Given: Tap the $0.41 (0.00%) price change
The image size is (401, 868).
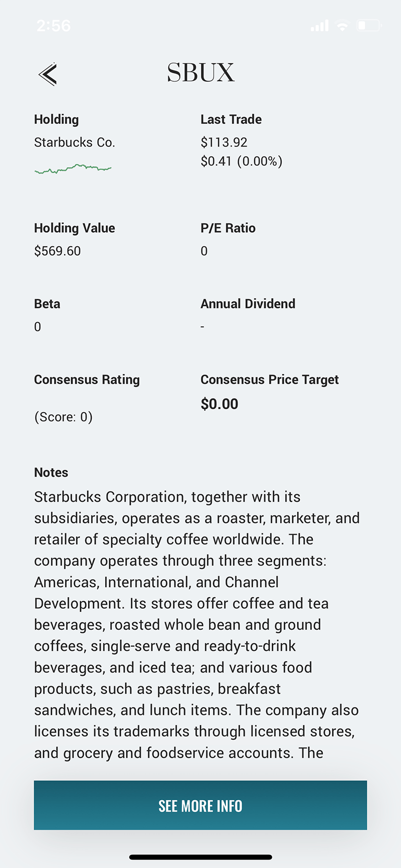Looking at the screenshot, I should (241, 161).
